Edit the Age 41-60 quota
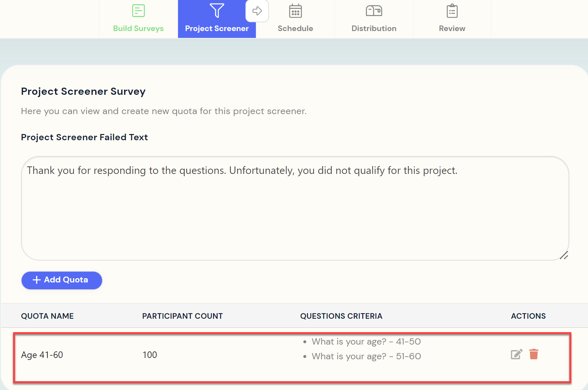The image size is (588, 390). point(516,354)
